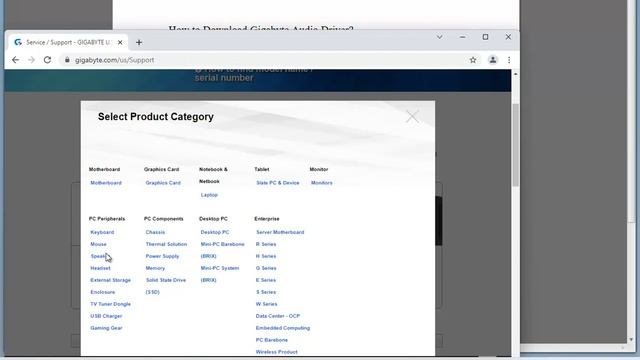This screenshot has width=640, height=360.
Task: View site info via the padlock icon
Action: point(67,60)
